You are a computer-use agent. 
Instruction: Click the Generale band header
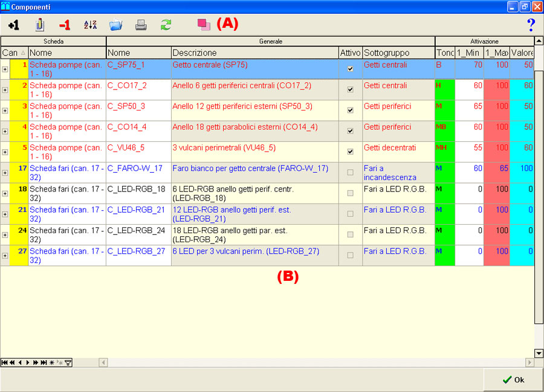click(271, 41)
